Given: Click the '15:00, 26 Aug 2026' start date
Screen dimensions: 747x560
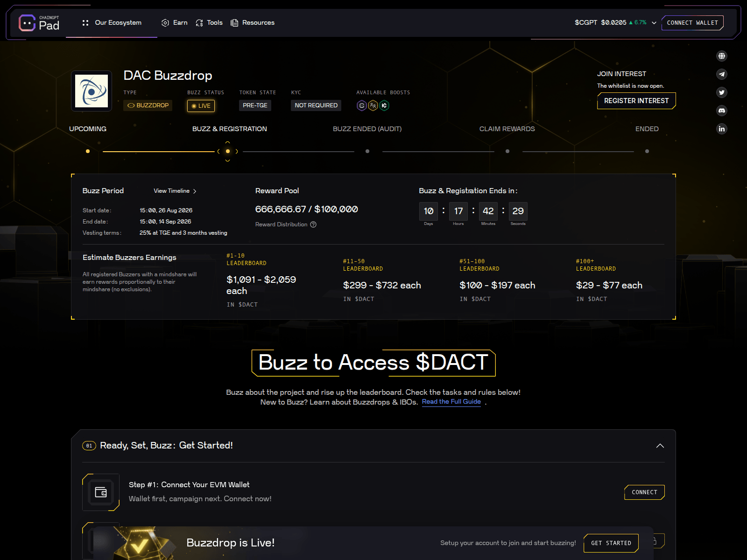Looking at the screenshot, I should (166, 210).
